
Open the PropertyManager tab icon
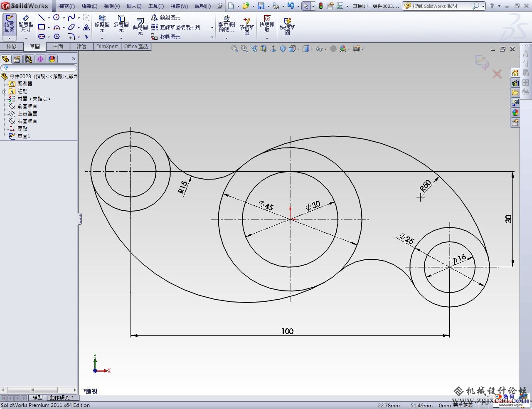tap(17, 59)
